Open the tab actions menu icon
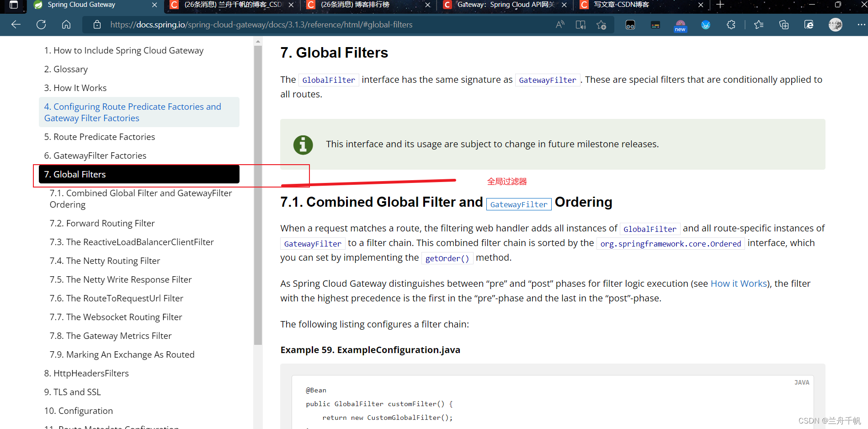 click(x=14, y=5)
